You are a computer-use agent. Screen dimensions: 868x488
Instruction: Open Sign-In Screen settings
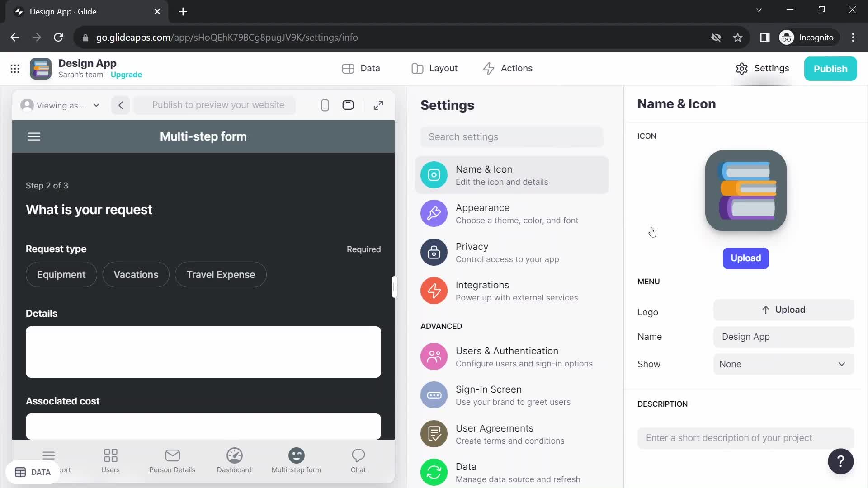coord(511,395)
